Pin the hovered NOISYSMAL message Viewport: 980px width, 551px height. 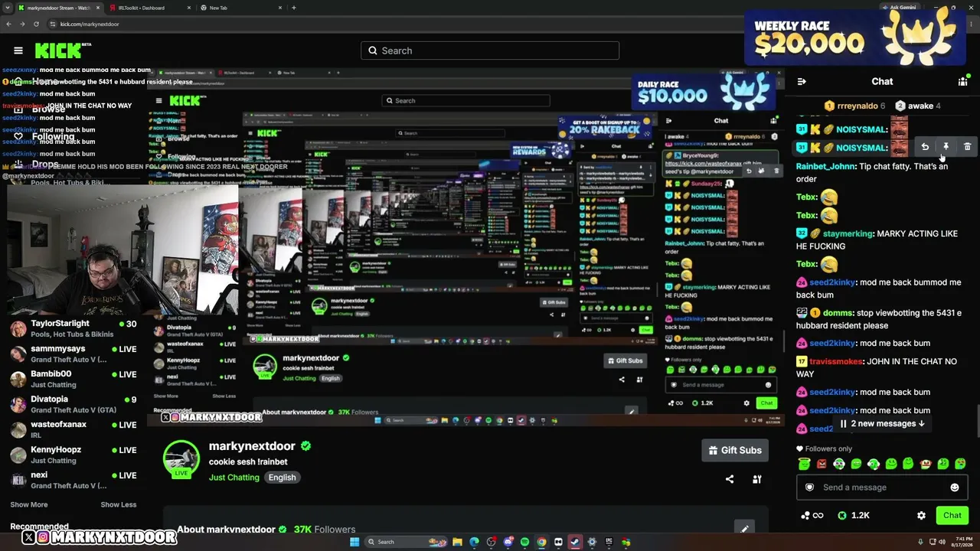point(946,147)
